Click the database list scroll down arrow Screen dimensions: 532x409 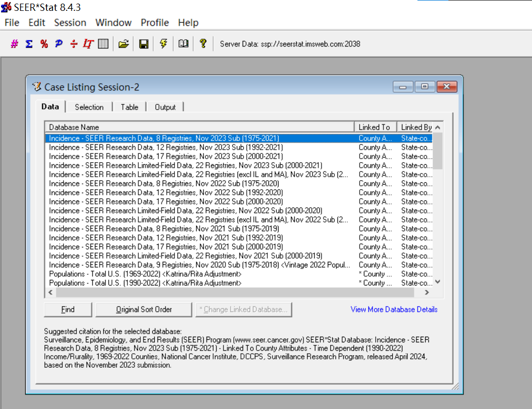tap(438, 282)
